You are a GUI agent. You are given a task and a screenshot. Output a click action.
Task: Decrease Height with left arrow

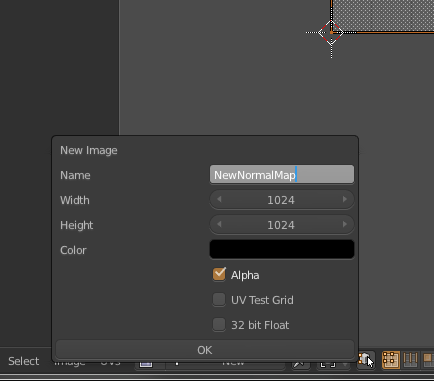coord(219,224)
